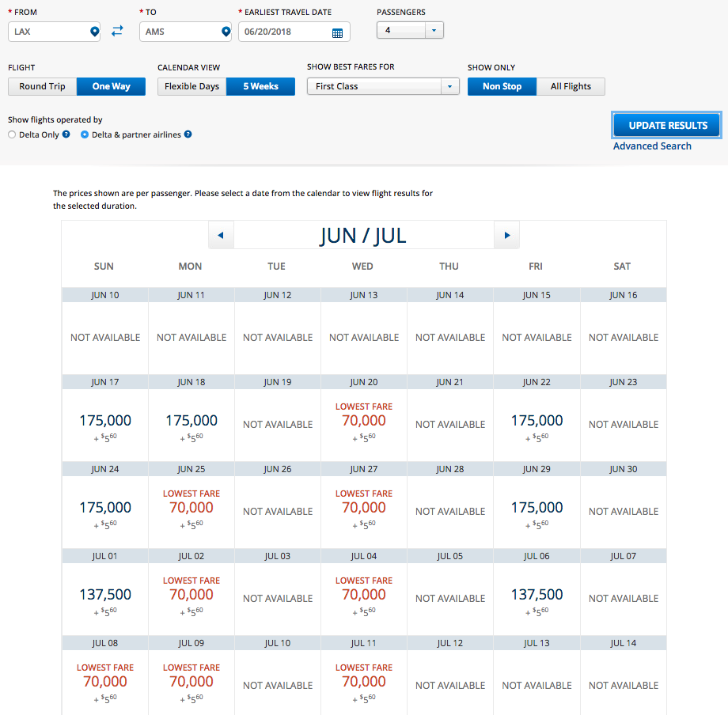Switch flight type to Round Trip
728x715 pixels.
pos(43,86)
